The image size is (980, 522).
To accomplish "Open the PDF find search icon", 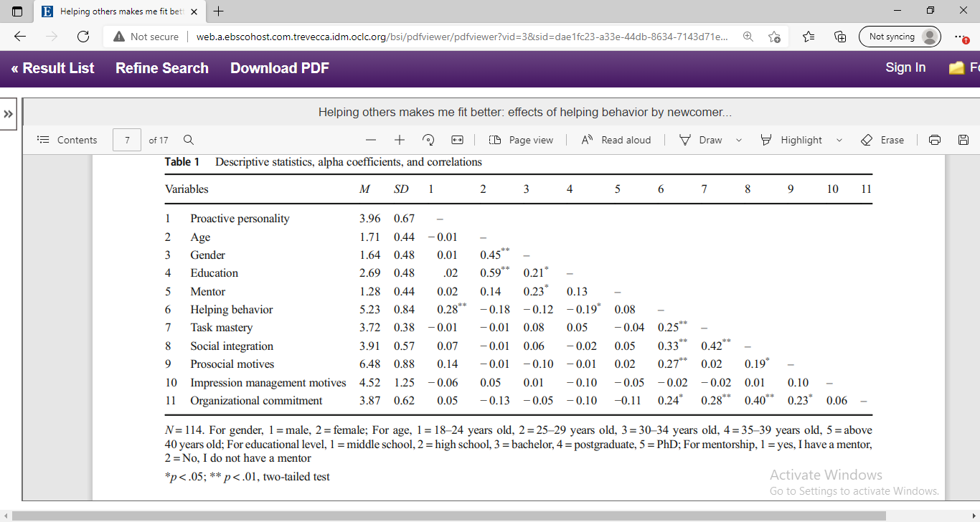I will [189, 140].
